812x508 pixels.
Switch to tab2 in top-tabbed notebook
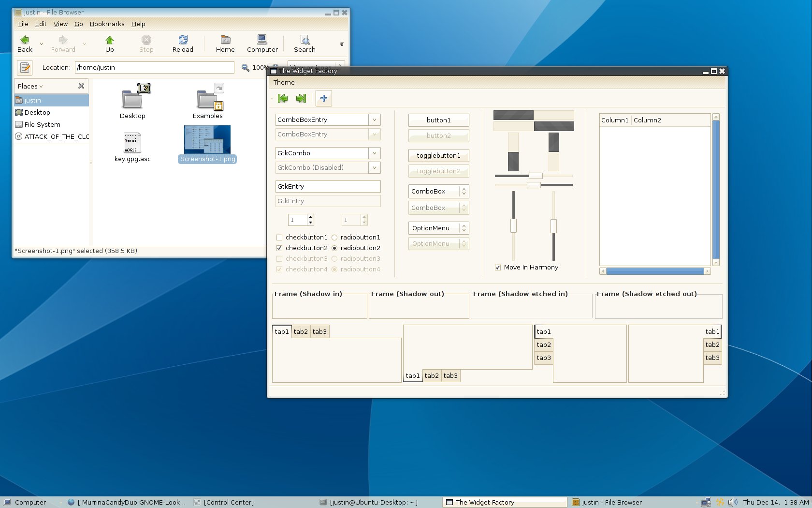click(x=301, y=331)
